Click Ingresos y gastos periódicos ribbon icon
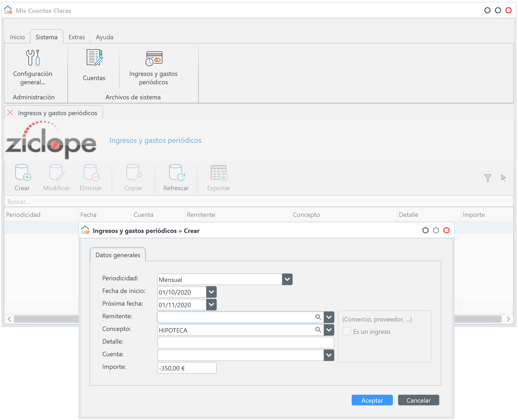The width and height of the screenshot is (518, 420). click(x=154, y=58)
